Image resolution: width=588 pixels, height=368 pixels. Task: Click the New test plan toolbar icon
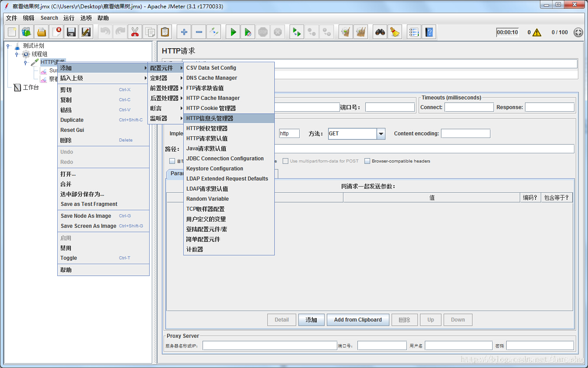coord(12,32)
